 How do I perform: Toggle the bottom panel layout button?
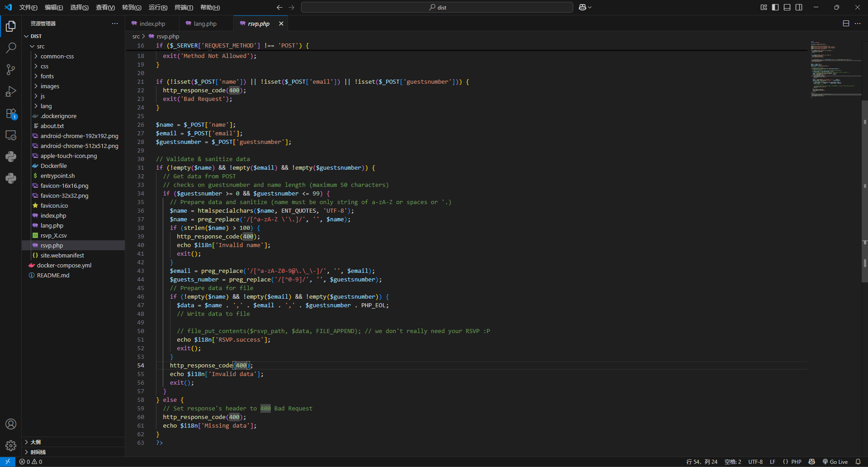coord(787,7)
